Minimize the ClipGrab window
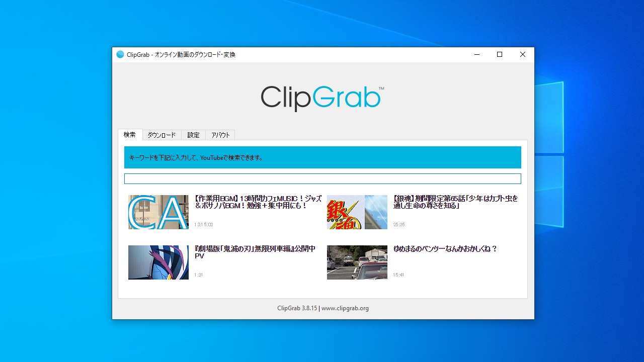Viewport: 644px width, 362px height. [476, 54]
